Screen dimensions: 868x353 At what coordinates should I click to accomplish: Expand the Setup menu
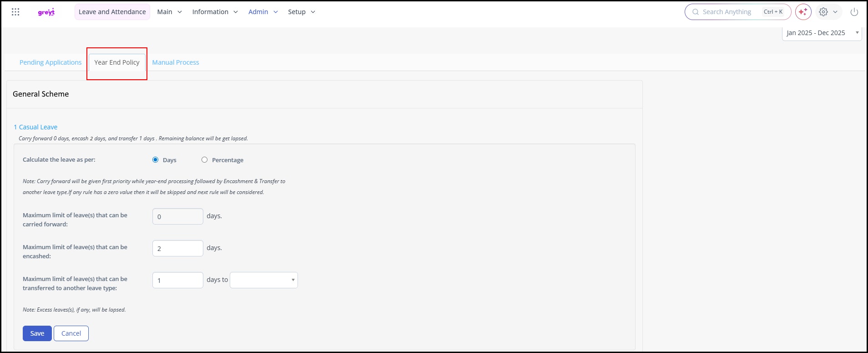[x=302, y=12]
